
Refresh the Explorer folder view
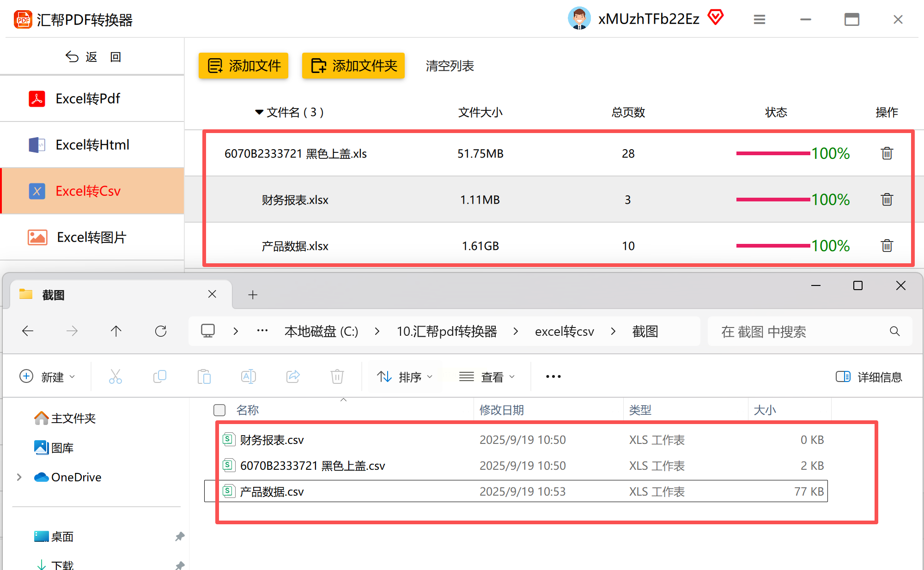click(x=160, y=331)
